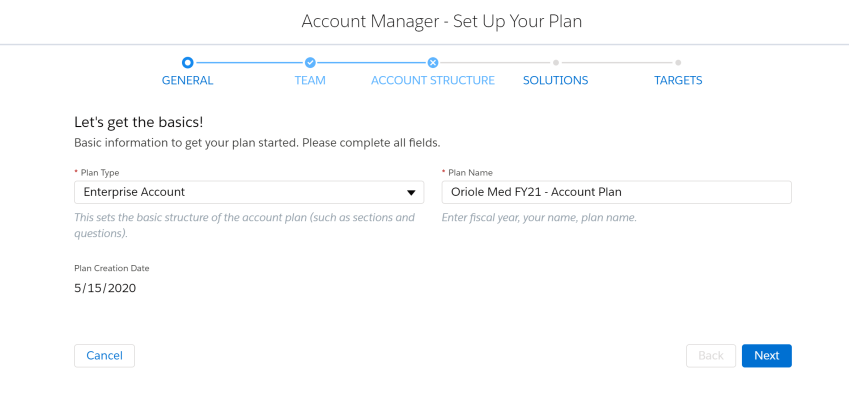Click the Account Structure error step icon
The height and width of the screenshot is (408, 849).
tap(433, 63)
